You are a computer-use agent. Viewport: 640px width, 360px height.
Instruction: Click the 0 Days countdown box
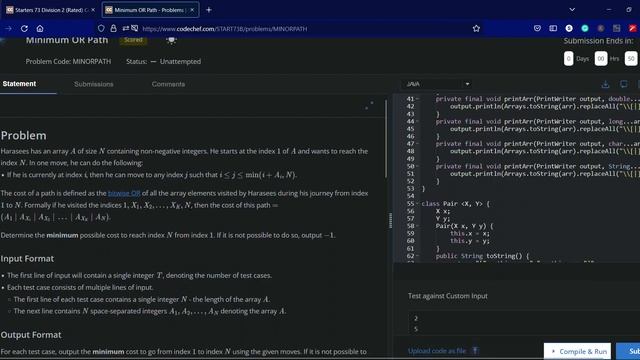coord(569,59)
